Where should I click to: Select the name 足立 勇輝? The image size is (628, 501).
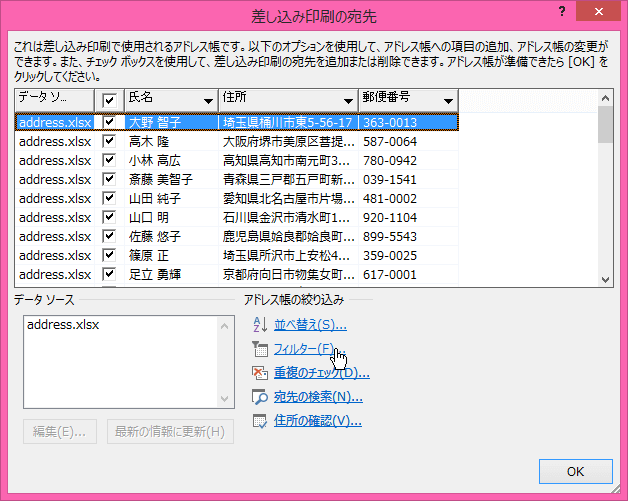point(155,275)
